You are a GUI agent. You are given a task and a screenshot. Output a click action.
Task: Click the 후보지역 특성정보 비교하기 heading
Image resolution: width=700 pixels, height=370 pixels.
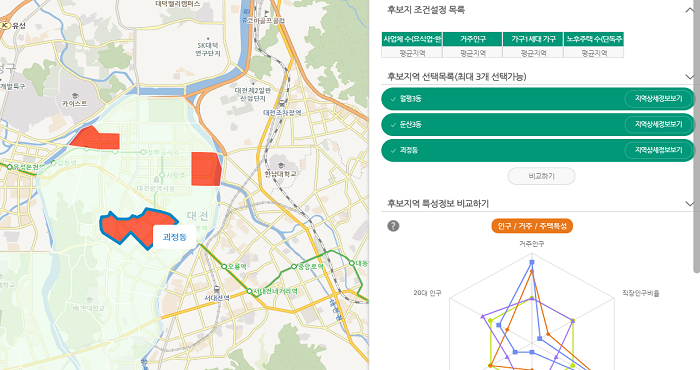coord(438,204)
